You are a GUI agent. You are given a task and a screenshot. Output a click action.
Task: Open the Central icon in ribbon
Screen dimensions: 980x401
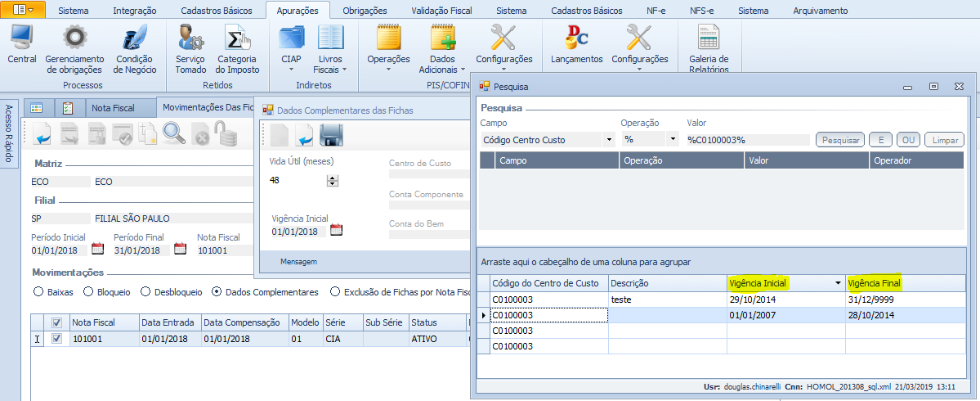pyautogui.click(x=22, y=38)
